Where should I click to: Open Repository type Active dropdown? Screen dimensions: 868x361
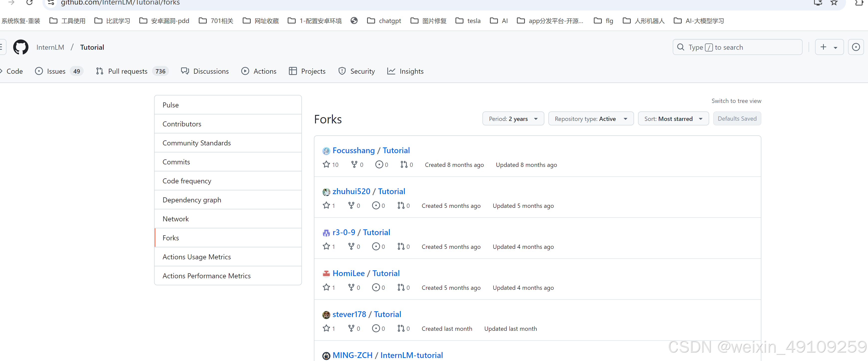pos(591,119)
